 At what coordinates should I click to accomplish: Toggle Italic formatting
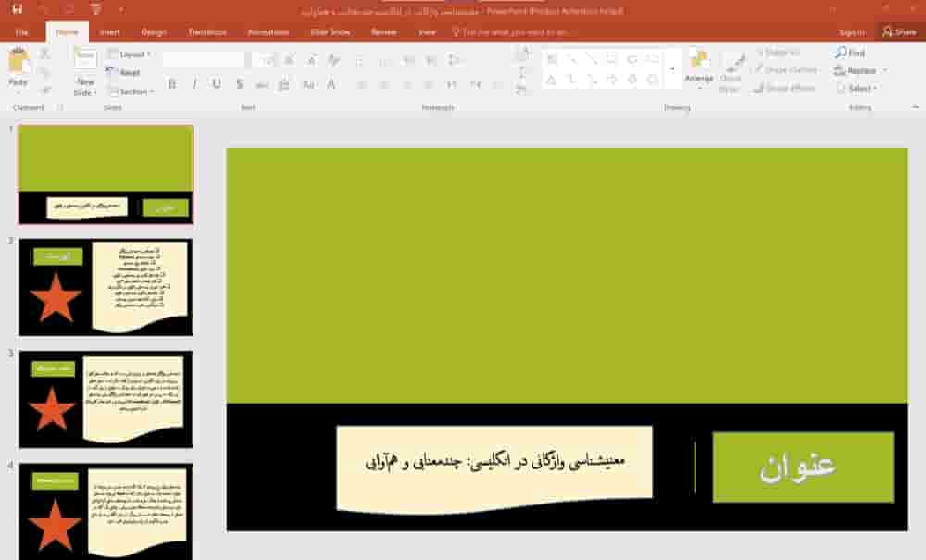pos(194,84)
